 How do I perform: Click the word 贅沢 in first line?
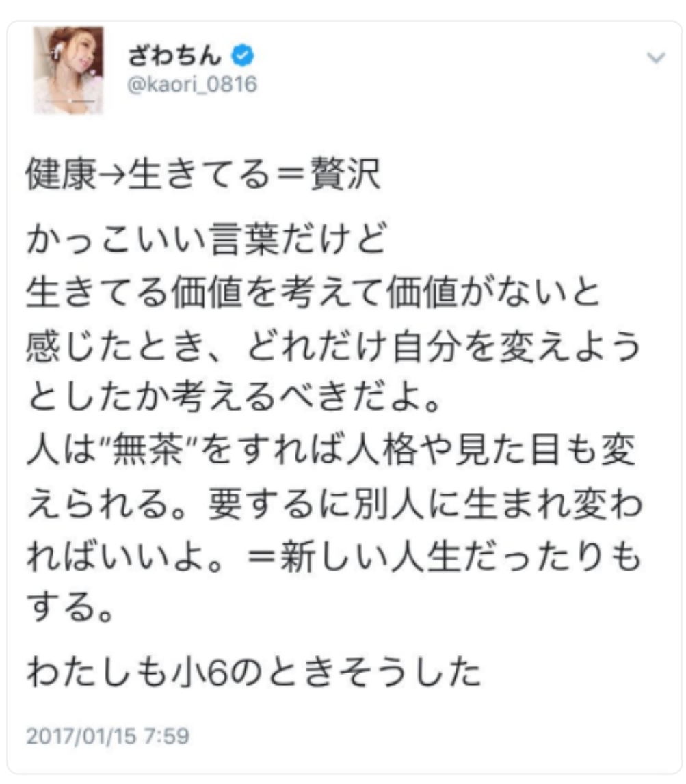[345, 174]
